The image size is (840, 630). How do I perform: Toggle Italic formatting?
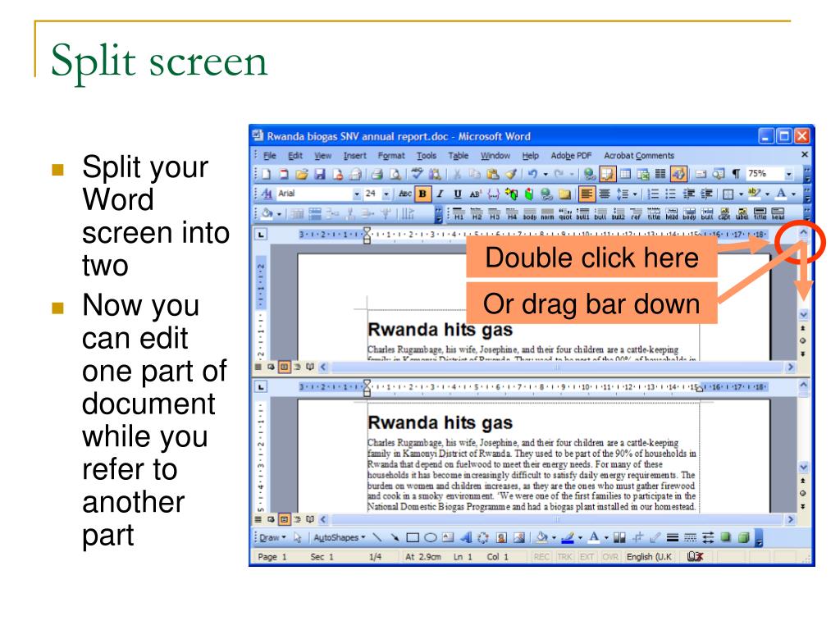click(440, 194)
